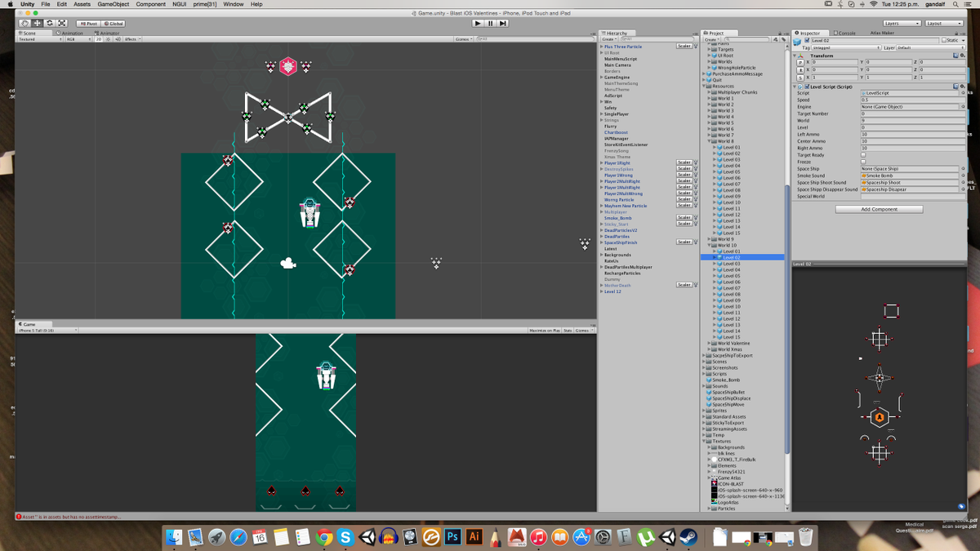980x551 pixels.
Task: Expand SinglePlayer in Hierarchy
Action: click(x=602, y=113)
